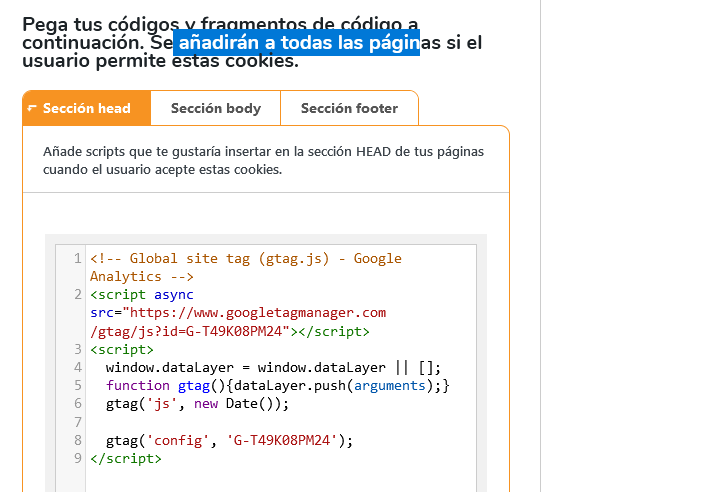The width and height of the screenshot is (726, 492).
Task: Click the 'Analytics -->' wrapped comment text
Action: [x=142, y=276]
